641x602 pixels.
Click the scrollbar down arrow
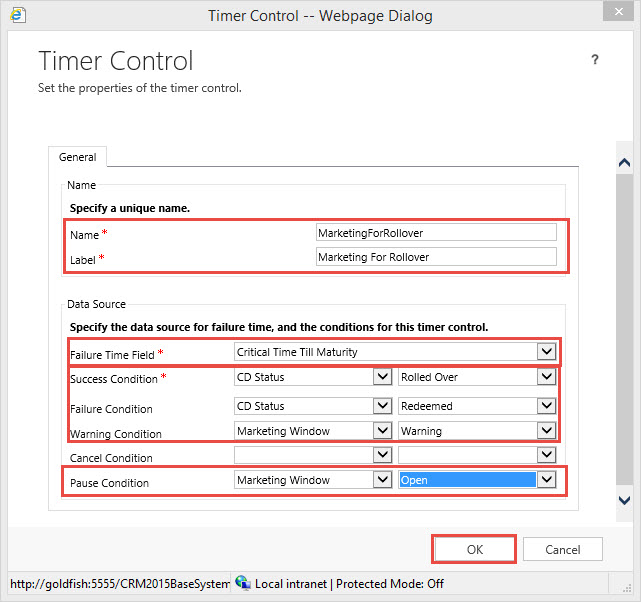(625, 500)
